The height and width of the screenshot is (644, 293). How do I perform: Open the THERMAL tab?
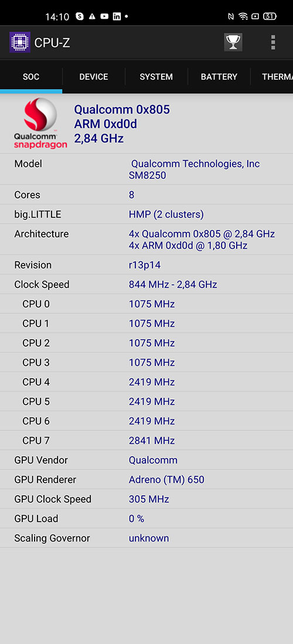(272, 77)
